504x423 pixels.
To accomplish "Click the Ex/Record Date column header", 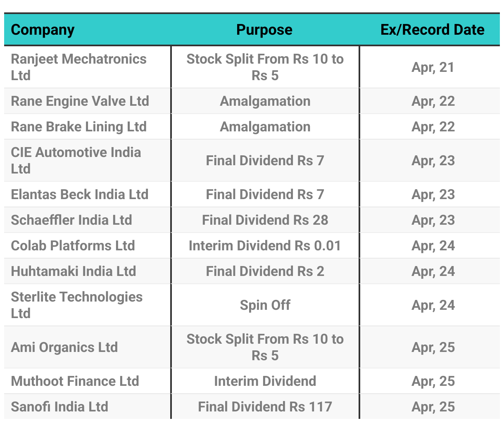I will pyautogui.click(x=433, y=30).
